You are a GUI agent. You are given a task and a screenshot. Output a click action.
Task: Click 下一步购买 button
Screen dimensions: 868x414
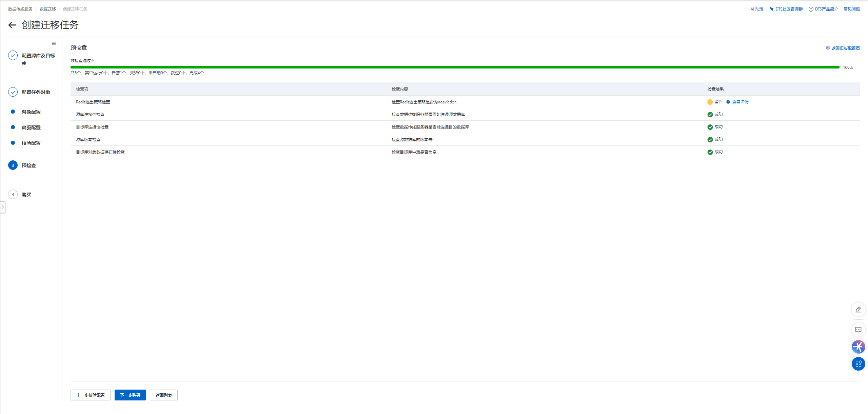[x=130, y=395]
